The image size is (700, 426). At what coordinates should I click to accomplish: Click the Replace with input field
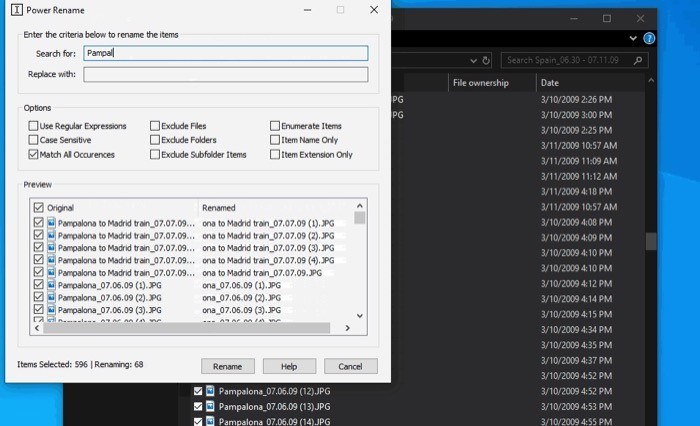pos(225,74)
